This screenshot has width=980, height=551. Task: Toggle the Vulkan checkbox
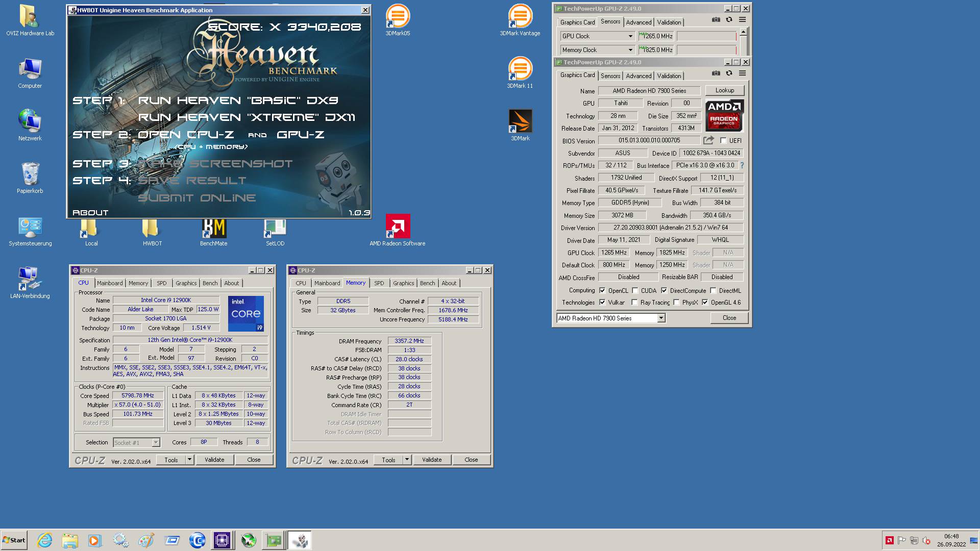pyautogui.click(x=602, y=302)
